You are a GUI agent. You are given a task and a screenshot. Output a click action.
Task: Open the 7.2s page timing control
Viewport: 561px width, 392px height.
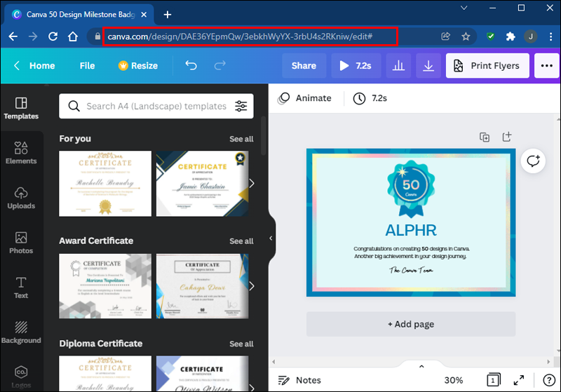[x=370, y=98]
